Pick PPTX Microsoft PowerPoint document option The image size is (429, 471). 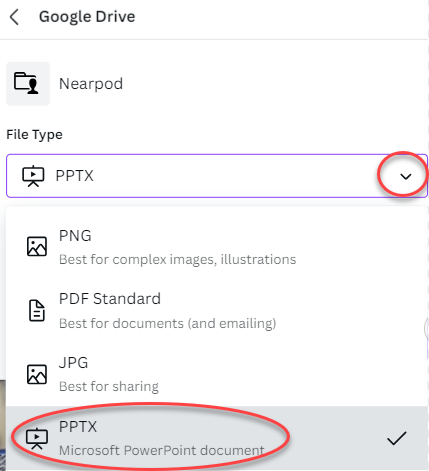217,438
